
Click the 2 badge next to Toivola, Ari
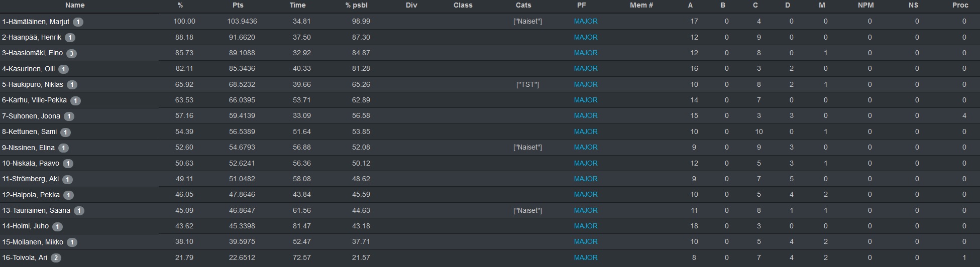click(56, 258)
